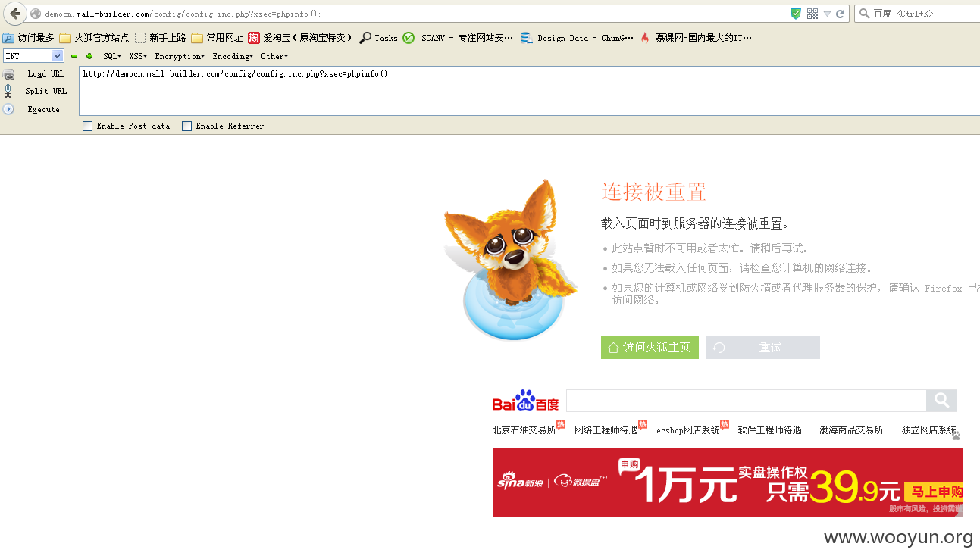This screenshot has width=980, height=559.
Task: Open the ecshop网店系统 link
Action: pos(688,430)
